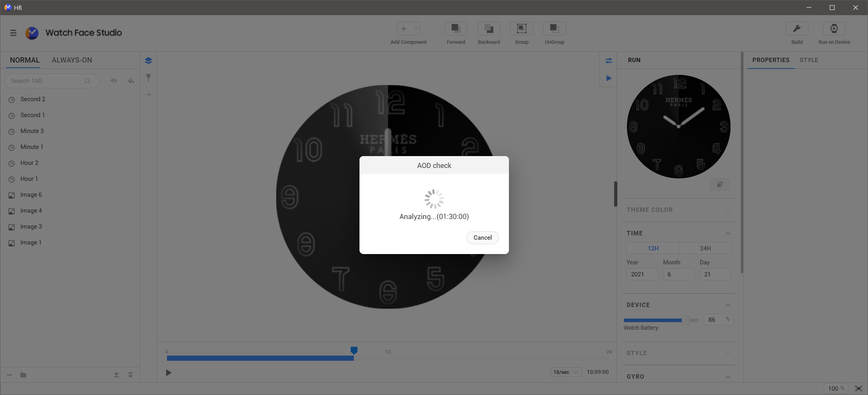Click the Watch Face Studio logo
The width and height of the screenshot is (868, 395).
coord(32,33)
